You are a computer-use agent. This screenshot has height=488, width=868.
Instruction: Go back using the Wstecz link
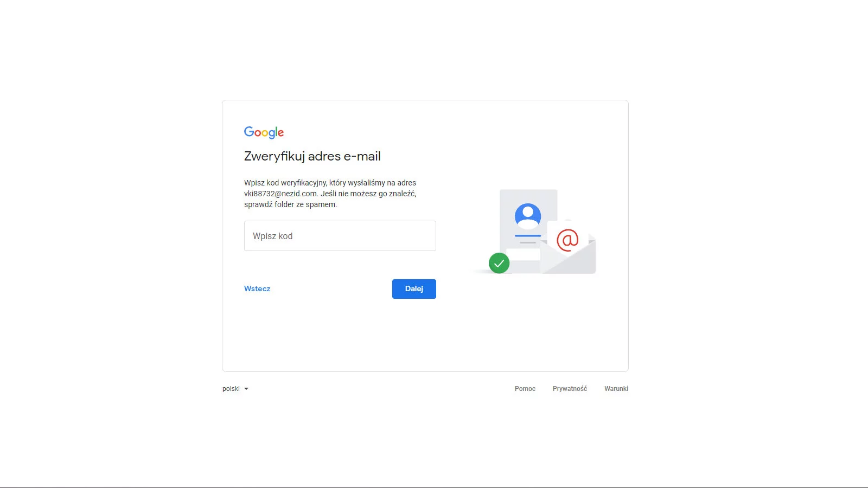coord(257,288)
